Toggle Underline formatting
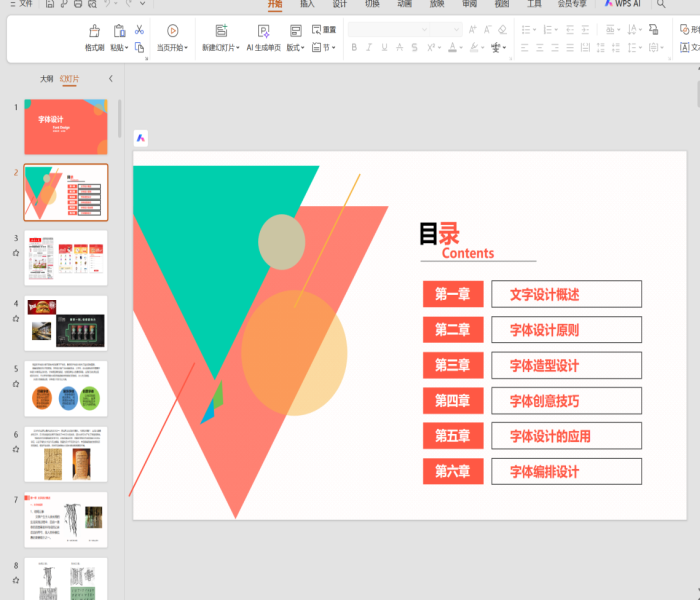The image size is (700, 600). 385,48
